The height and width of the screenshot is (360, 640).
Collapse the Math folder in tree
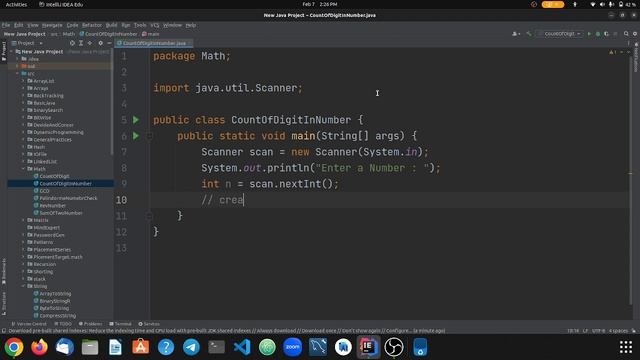[23, 169]
